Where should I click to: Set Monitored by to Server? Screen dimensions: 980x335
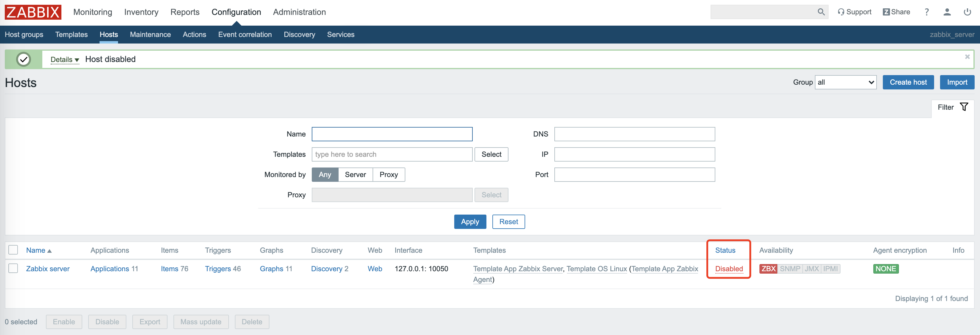(x=355, y=175)
